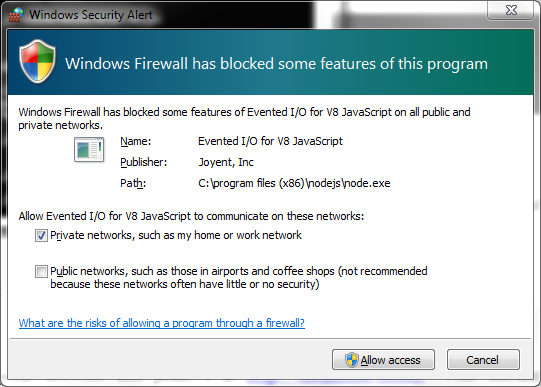541x387 pixels.
Task: Click the blocked features banner heading
Action: [276, 64]
